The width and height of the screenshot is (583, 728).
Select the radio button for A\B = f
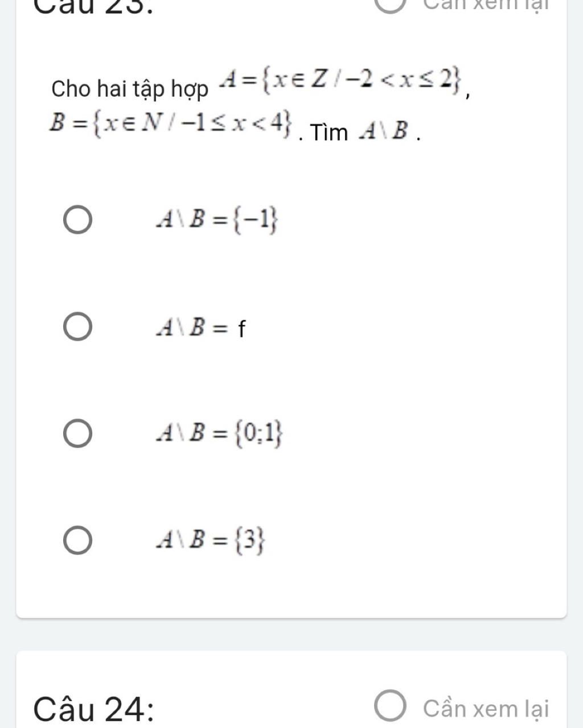[x=77, y=327]
